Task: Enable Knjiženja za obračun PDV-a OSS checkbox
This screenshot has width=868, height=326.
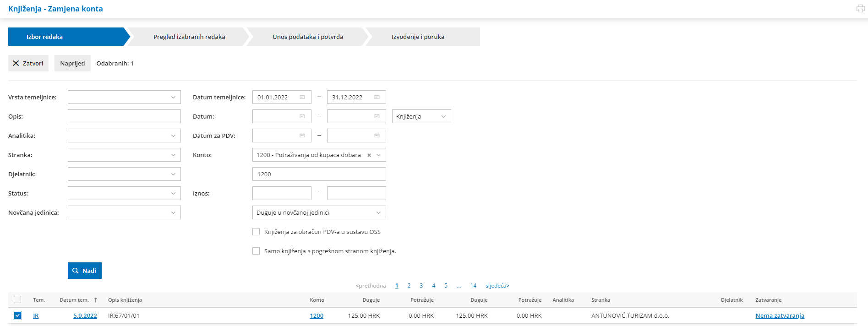Action: pos(256,232)
